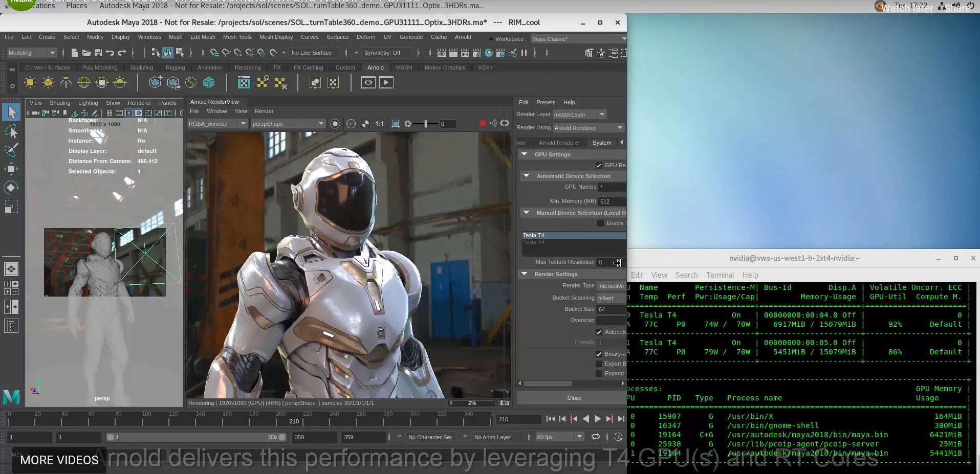
Task: Click MORE VIDEOS in the bottom corner
Action: [58, 460]
